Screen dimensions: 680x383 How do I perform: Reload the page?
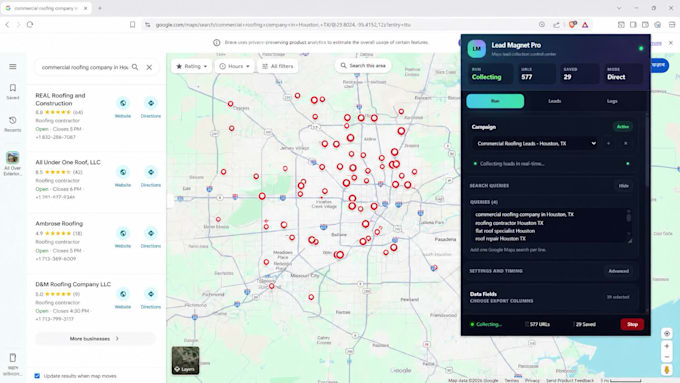coord(30,25)
